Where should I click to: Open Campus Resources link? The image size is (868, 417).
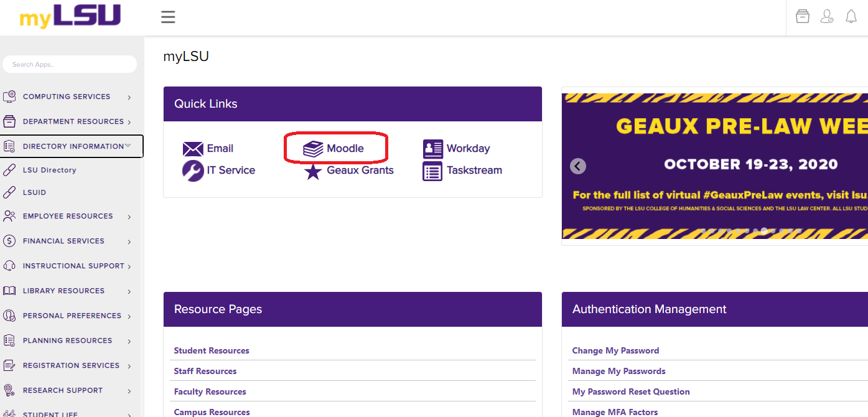click(212, 412)
